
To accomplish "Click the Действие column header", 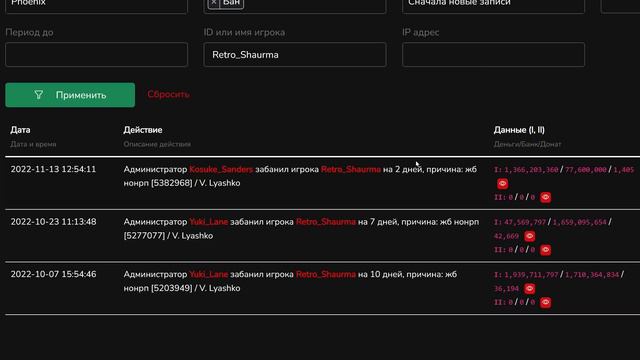I will click(x=143, y=130).
